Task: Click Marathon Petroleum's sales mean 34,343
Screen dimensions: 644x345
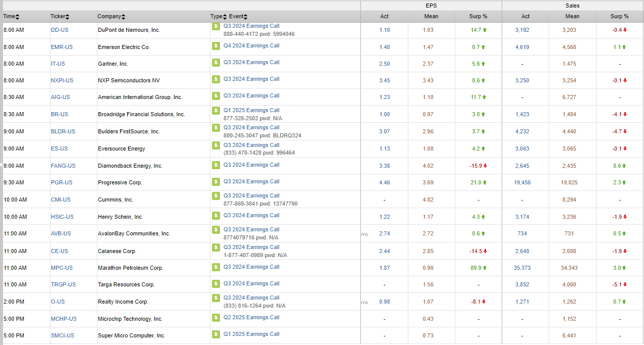Action: click(x=569, y=268)
